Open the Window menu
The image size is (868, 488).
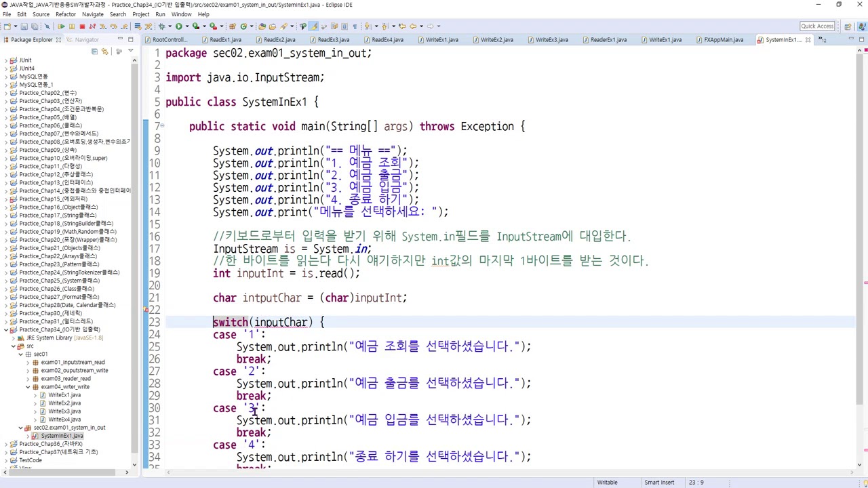coord(181,14)
